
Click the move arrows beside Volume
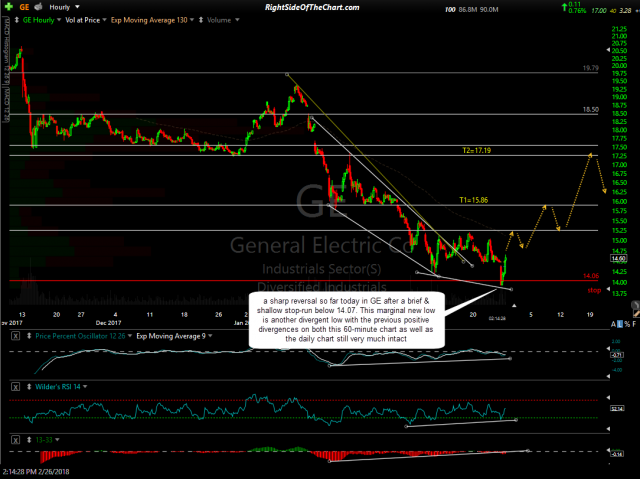200,20
